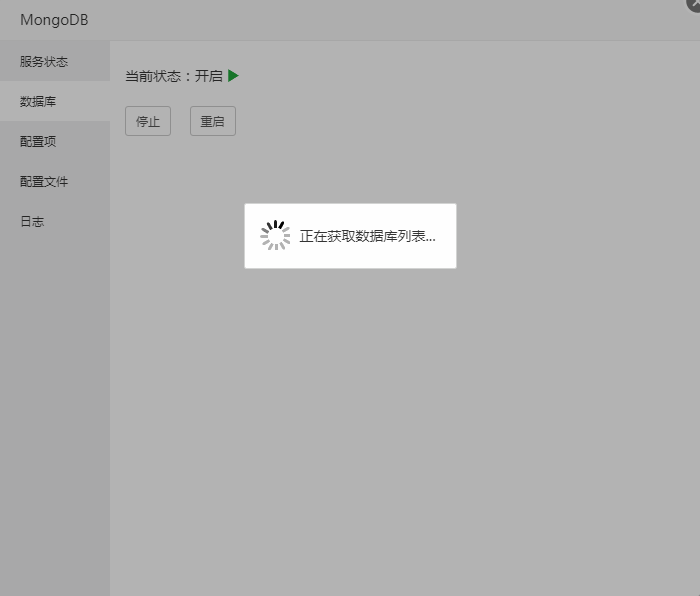Click the loading spinner icon
Screen dimensions: 700x596
pyautogui.click(x=275, y=235)
